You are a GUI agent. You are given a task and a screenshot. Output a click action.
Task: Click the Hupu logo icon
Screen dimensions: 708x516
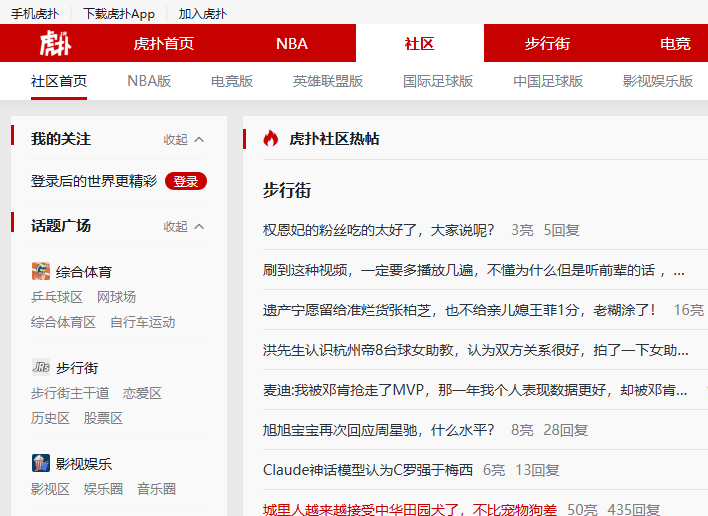[55, 43]
